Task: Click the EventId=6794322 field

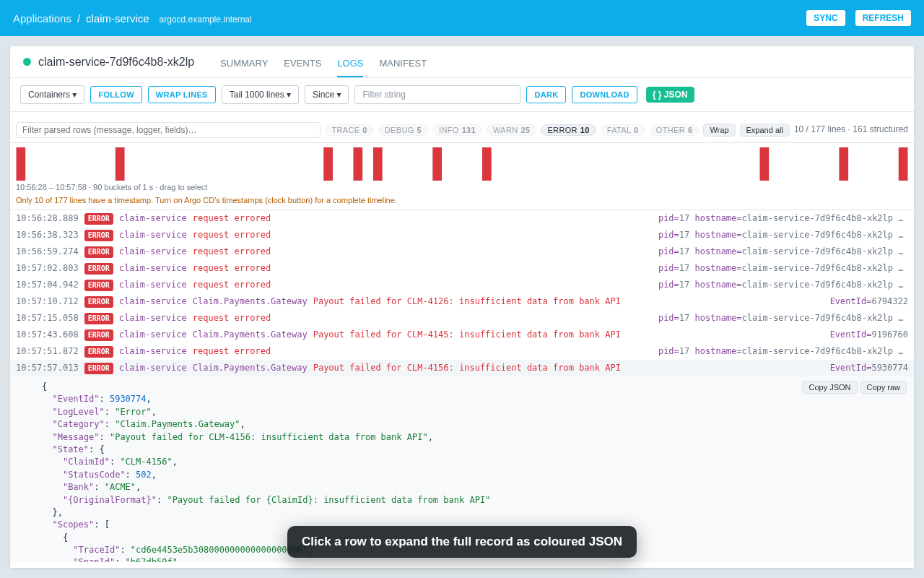Action: tap(869, 301)
